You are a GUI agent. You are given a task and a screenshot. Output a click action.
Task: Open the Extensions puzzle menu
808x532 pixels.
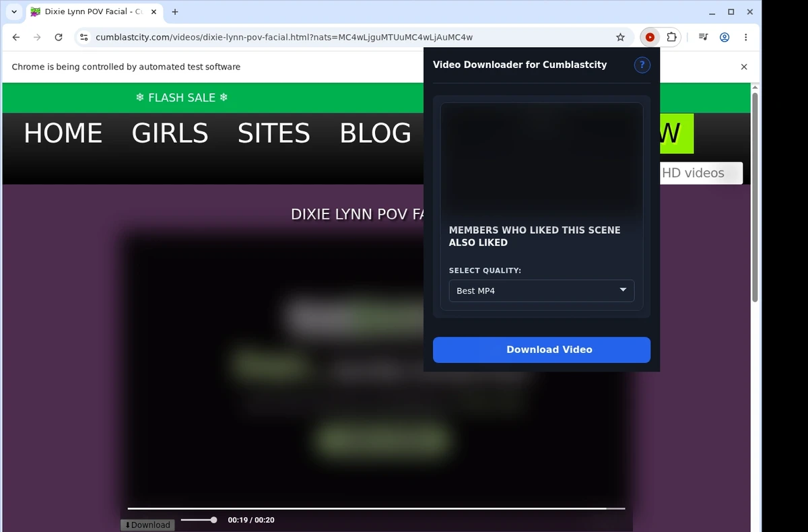(671, 38)
